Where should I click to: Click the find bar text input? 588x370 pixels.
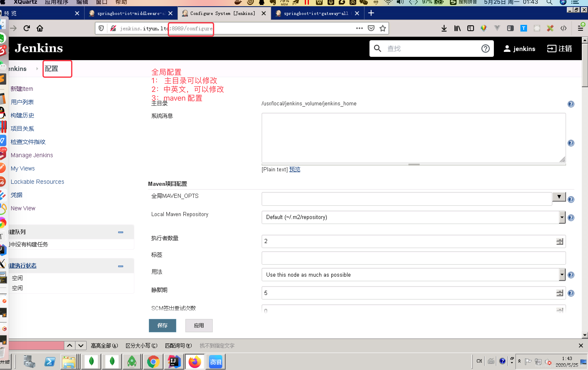36,346
